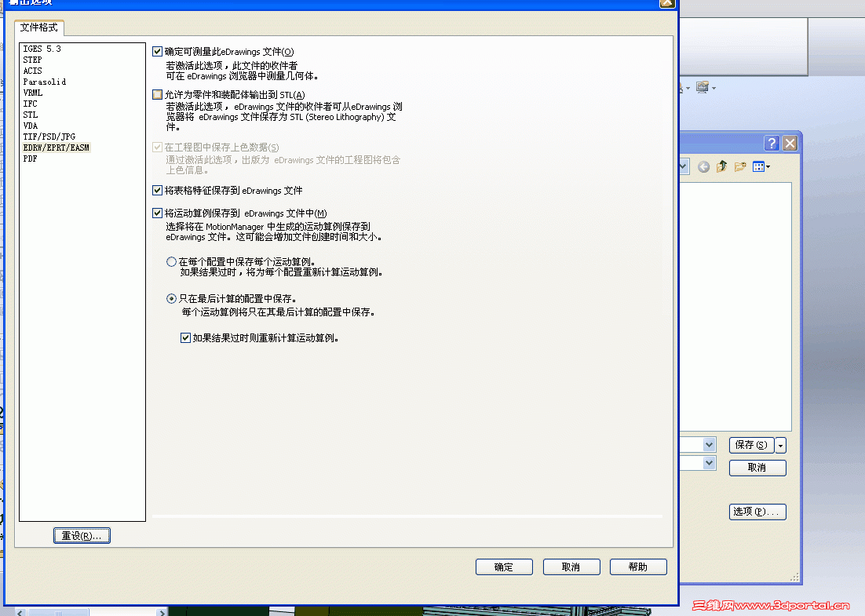Click the Create New Folder icon

click(741, 166)
